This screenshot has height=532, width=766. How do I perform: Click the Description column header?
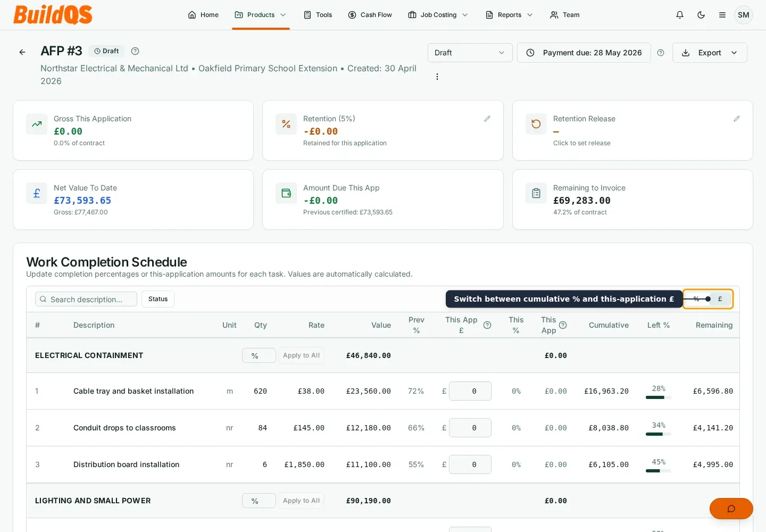94,325
